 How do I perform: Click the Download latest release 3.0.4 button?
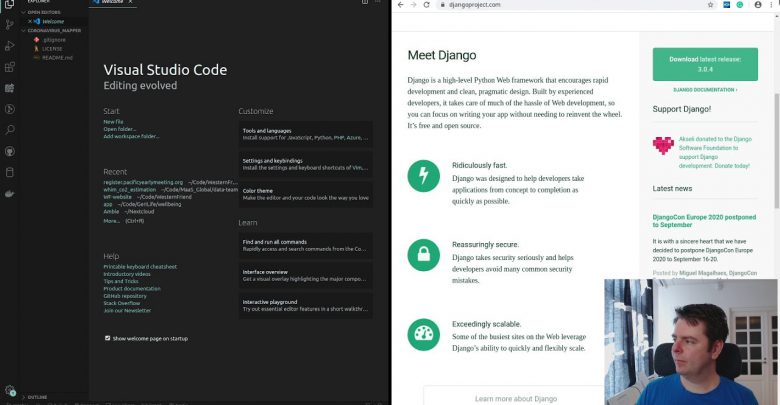coord(705,64)
